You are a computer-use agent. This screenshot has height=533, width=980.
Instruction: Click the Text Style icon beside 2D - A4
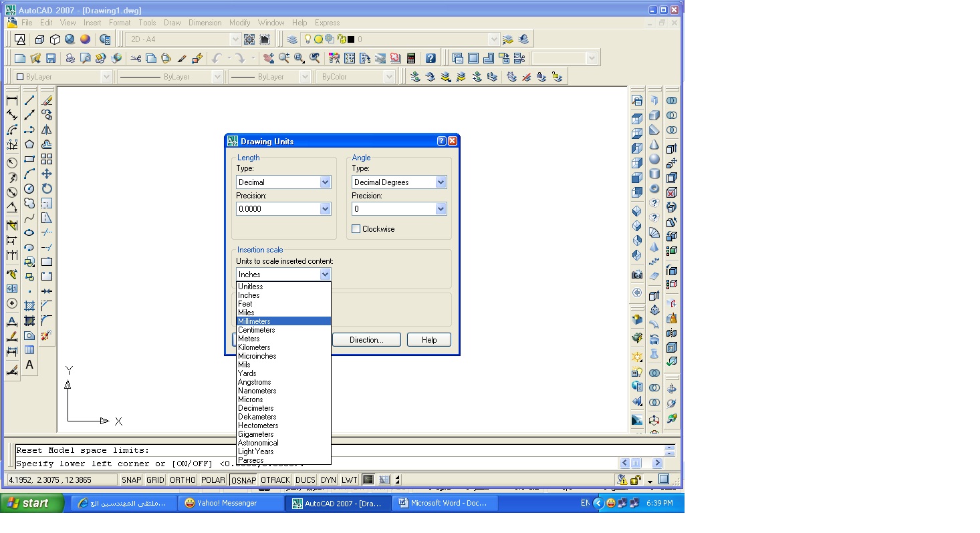(x=20, y=39)
